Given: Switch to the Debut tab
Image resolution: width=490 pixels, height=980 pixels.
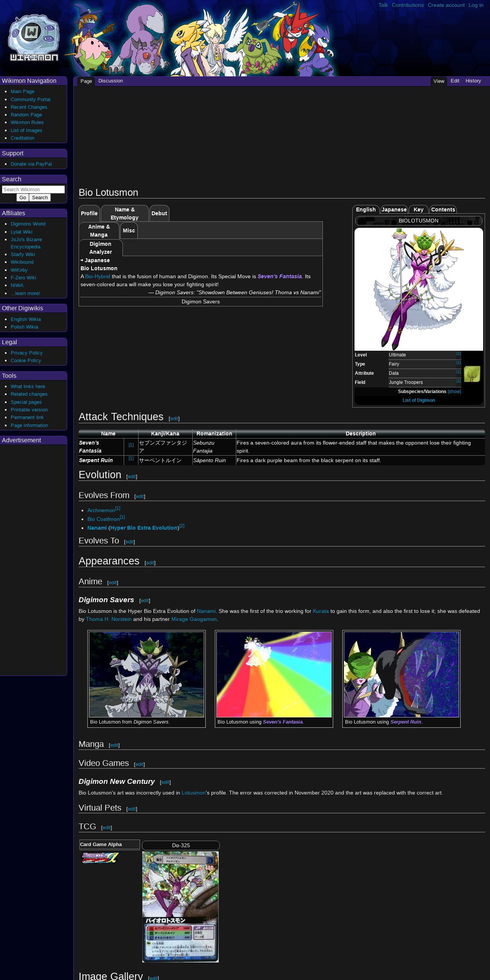Looking at the screenshot, I should tap(159, 213).
